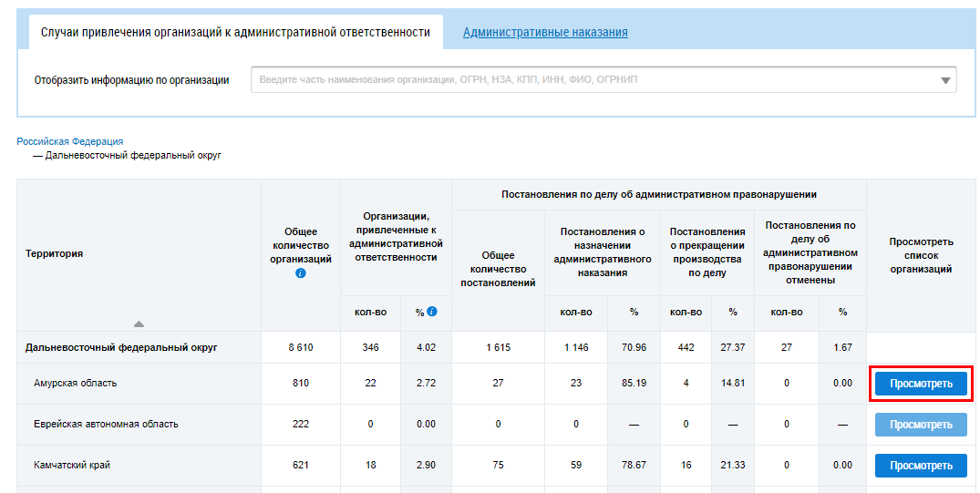Viewport: 980px width, 493px height.
Task: Open Российская Федерация breadcrumb link
Action: coord(70,141)
